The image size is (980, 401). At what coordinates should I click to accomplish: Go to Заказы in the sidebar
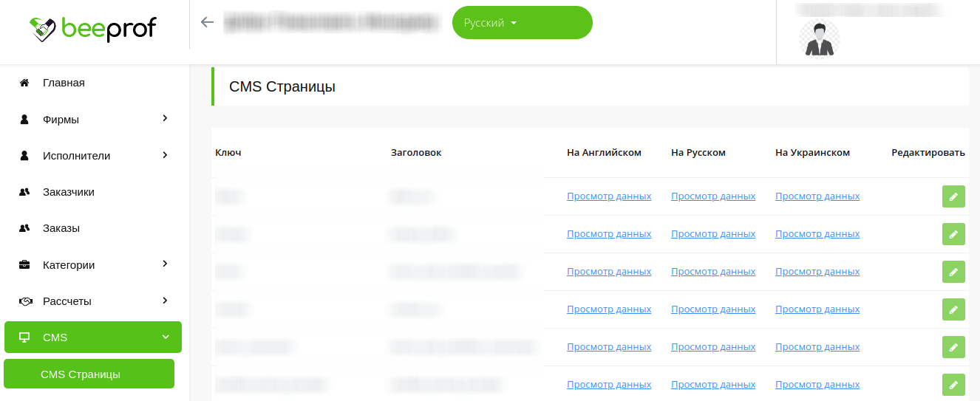tap(61, 228)
